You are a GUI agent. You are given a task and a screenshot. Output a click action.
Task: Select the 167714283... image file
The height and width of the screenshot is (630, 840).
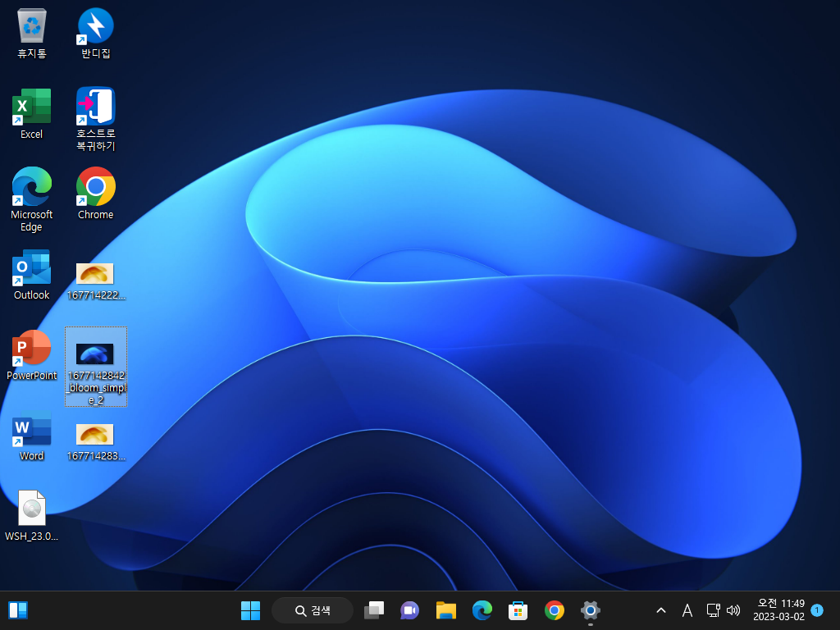point(95,441)
